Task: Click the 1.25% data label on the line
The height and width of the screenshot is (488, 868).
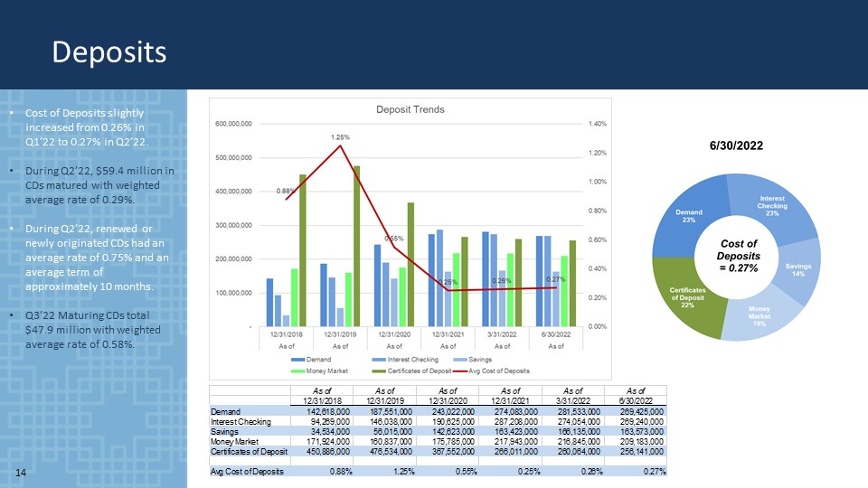Action: click(339, 136)
